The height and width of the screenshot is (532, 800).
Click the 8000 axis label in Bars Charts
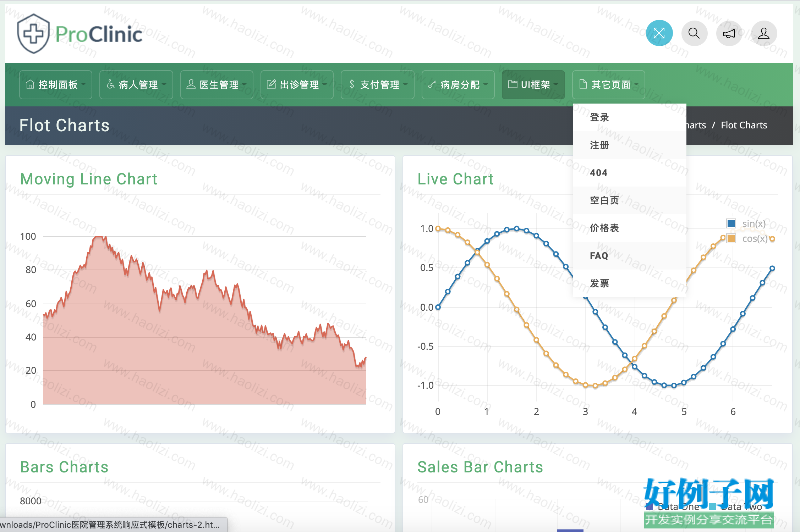[31, 501]
